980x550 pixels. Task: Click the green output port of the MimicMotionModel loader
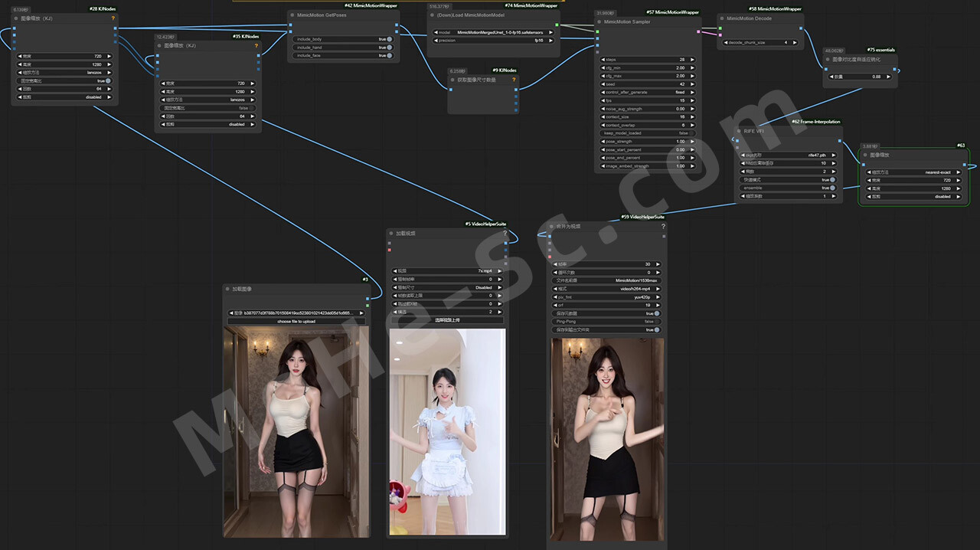[557, 25]
